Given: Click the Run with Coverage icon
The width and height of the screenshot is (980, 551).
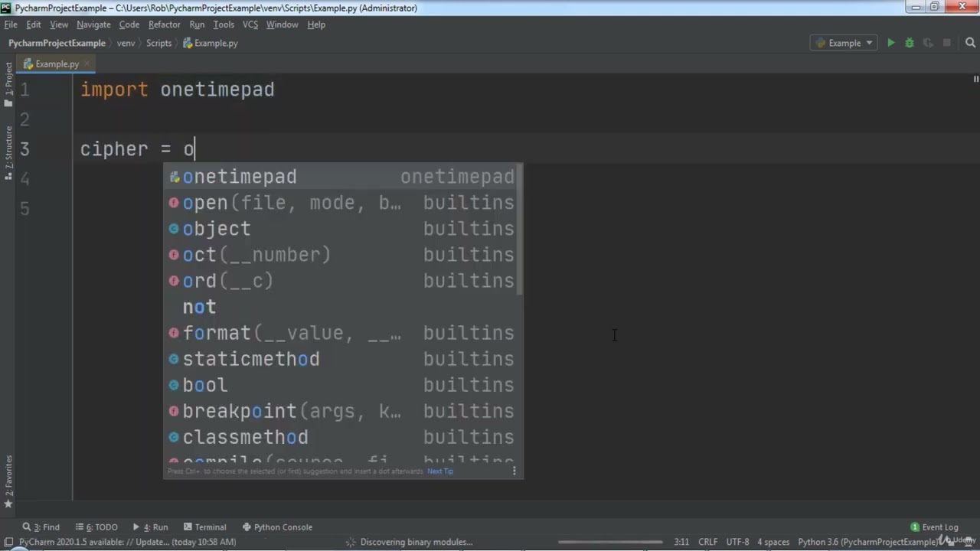Looking at the screenshot, I should [x=928, y=44].
